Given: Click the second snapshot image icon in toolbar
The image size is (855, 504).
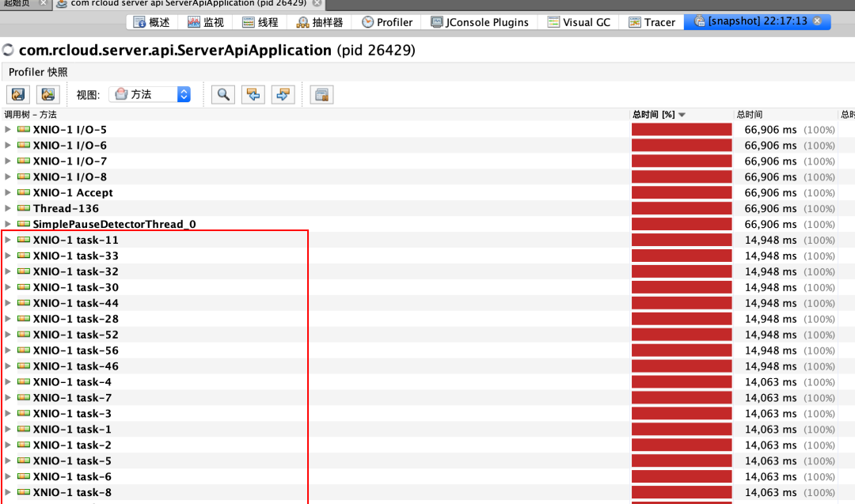Looking at the screenshot, I should tap(48, 95).
